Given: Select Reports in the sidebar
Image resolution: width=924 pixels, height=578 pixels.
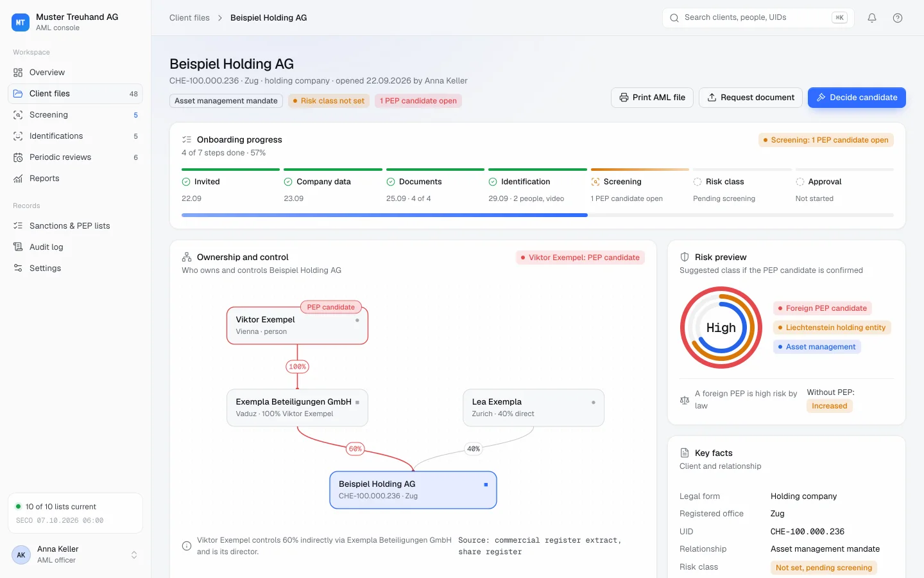Looking at the screenshot, I should tap(75, 179).
